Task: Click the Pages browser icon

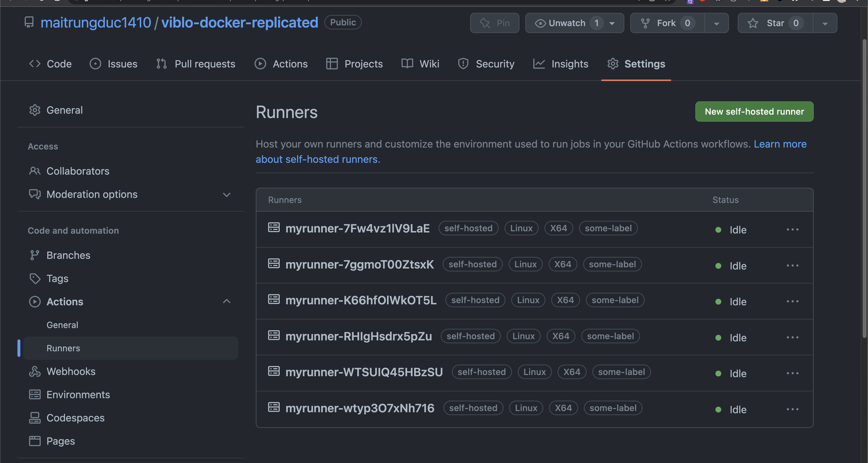Action: pos(35,441)
